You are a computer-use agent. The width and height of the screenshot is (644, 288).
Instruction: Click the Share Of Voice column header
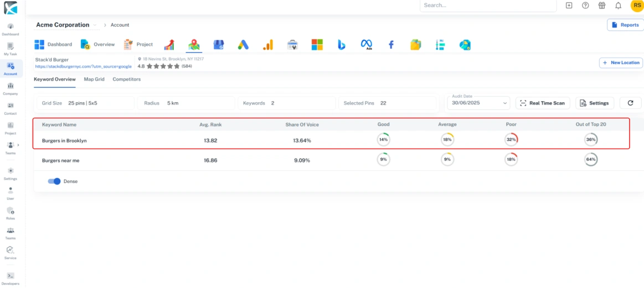302,124
